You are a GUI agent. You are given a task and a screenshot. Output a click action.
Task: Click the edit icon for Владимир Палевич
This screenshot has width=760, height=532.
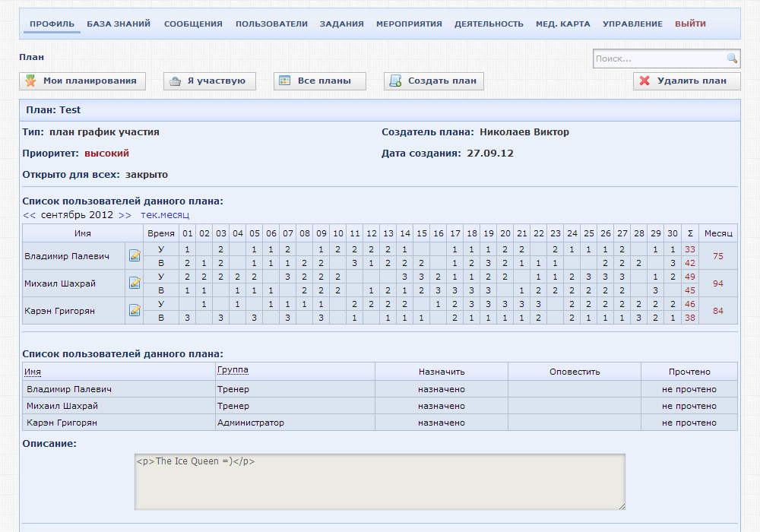(x=135, y=256)
